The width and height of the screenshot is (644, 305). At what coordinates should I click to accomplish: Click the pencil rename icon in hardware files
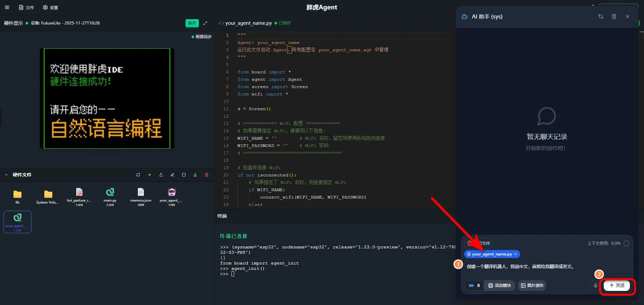(x=172, y=175)
